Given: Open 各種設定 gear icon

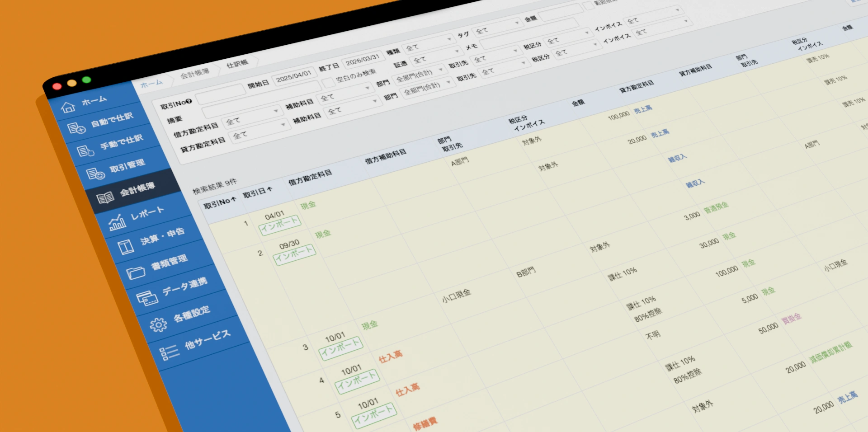Looking at the screenshot, I should click(x=158, y=324).
